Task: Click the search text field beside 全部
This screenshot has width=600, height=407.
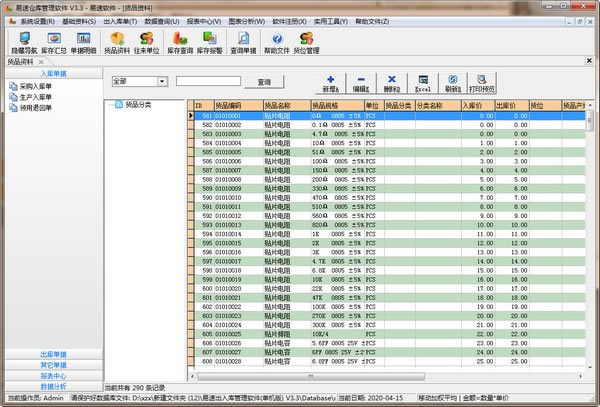Action: [x=208, y=81]
